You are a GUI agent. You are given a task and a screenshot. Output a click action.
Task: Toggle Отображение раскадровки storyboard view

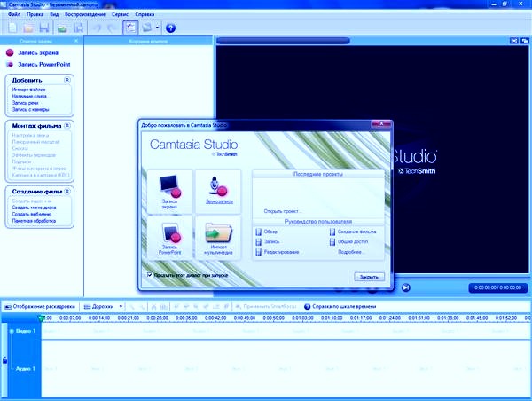(40, 306)
